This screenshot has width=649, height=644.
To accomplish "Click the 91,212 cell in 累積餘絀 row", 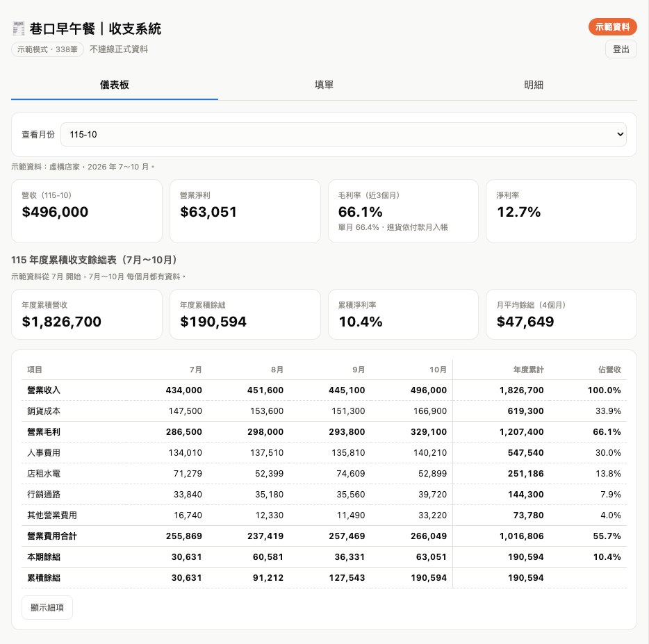I will tap(268, 578).
